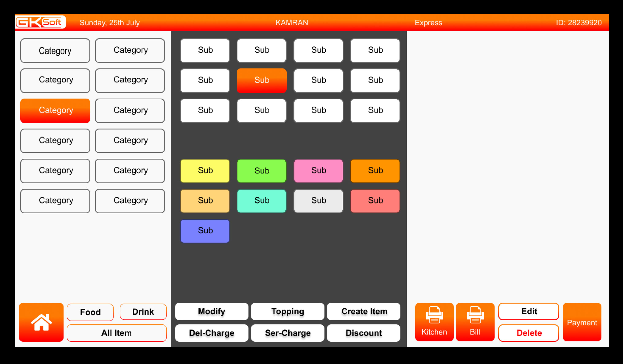Click the Topping button
This screenshot has width=623, height=364.
288,311
